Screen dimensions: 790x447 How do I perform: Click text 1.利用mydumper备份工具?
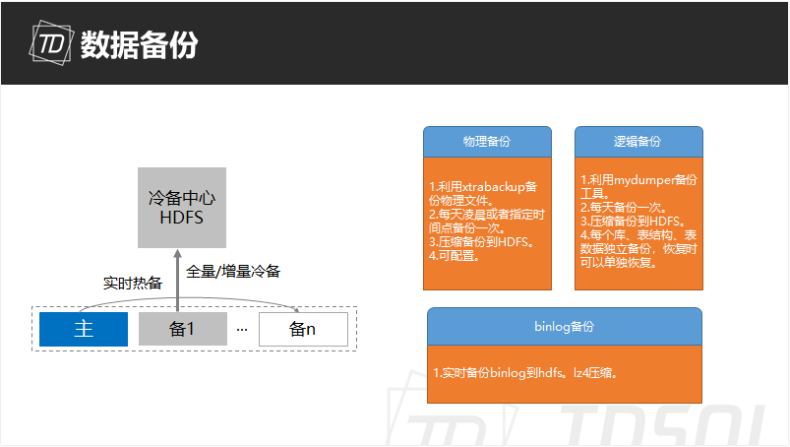pyautogui.click(x=638, y=186)
